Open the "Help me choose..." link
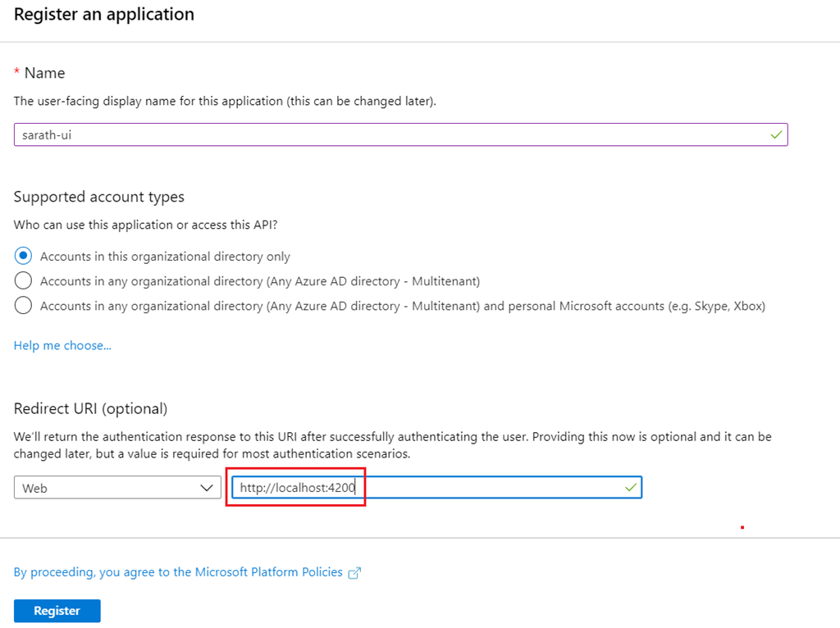This screenshot has height=628, width=840. 62,345
